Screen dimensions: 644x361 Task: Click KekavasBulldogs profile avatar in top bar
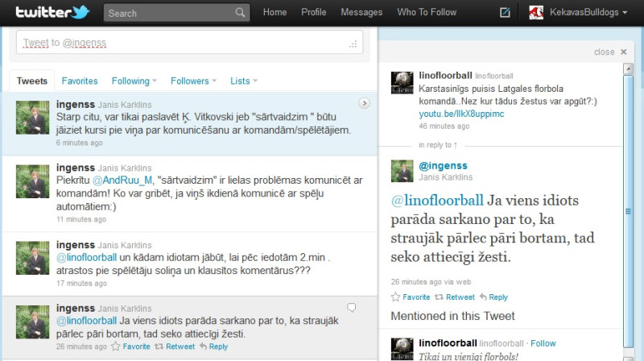[x=536, y=13]
